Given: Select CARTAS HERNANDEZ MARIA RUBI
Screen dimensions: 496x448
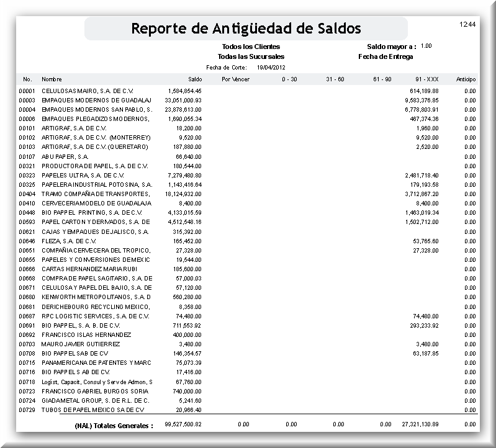Looking at the screenshot, I should tap(89, 269).
